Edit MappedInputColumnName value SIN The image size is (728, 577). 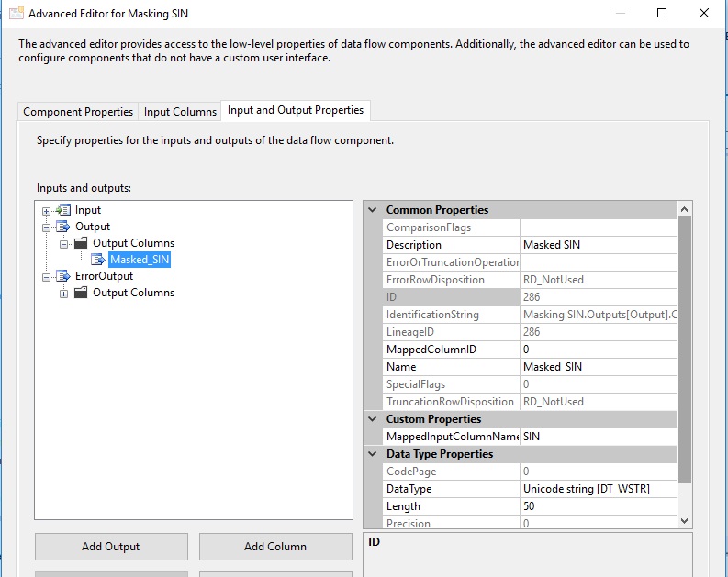click(x=598, y=437)
